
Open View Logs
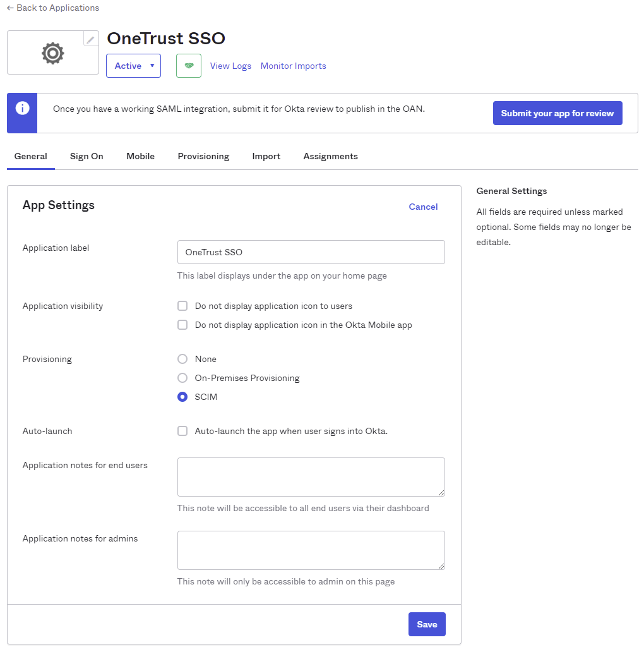pos(230,66)
